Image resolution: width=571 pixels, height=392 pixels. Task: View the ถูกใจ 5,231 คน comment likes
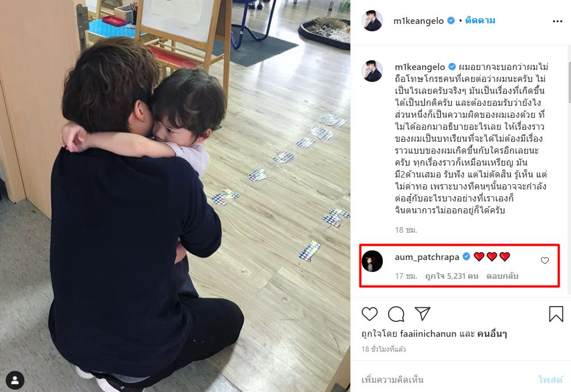(452, 276)
